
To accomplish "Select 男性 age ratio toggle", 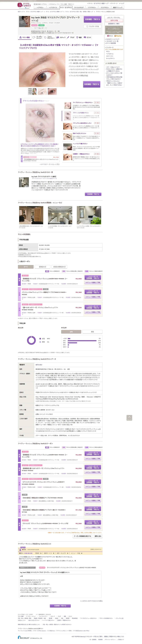I will (92, 332).
